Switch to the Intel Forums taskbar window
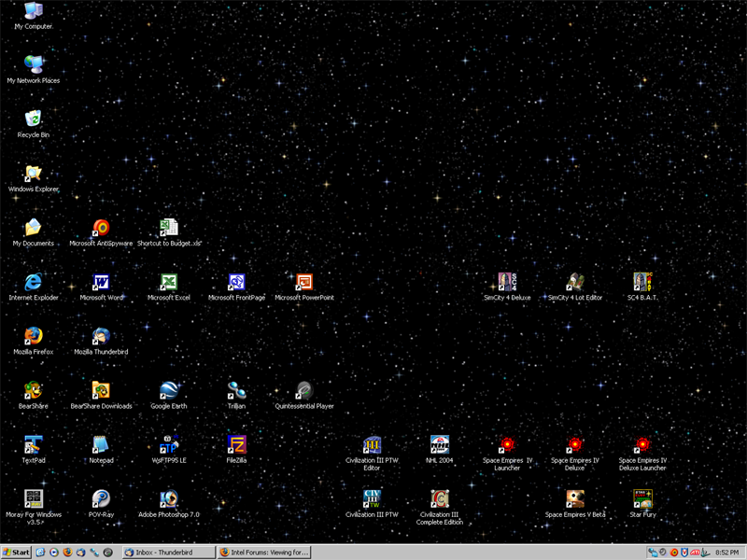747x560 pixels. tap(263, 553)
